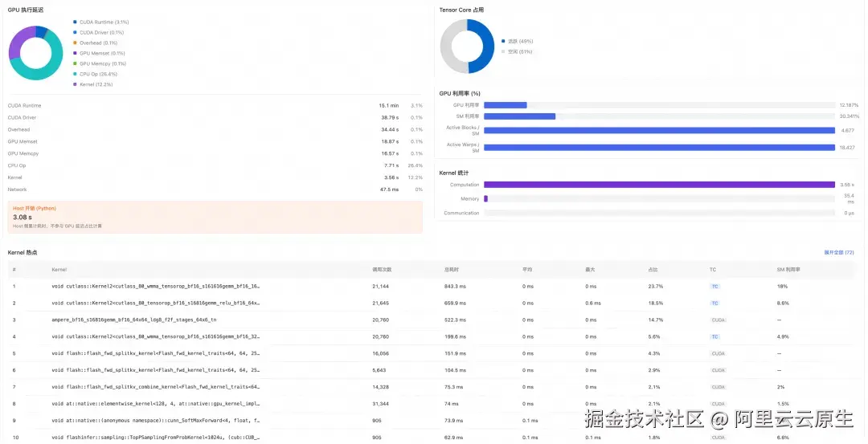Toggle the Overhead (0.1%) legend entry
This screenshot has width=868, height=444.
(95, 43)
